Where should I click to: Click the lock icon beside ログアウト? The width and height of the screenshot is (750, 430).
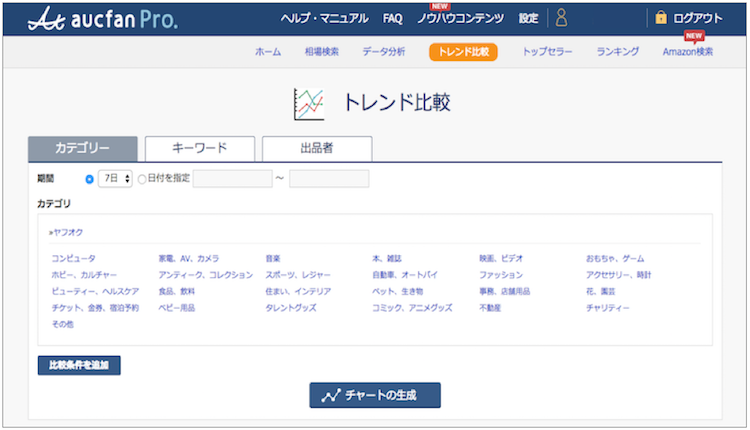[x=661, y=18]
